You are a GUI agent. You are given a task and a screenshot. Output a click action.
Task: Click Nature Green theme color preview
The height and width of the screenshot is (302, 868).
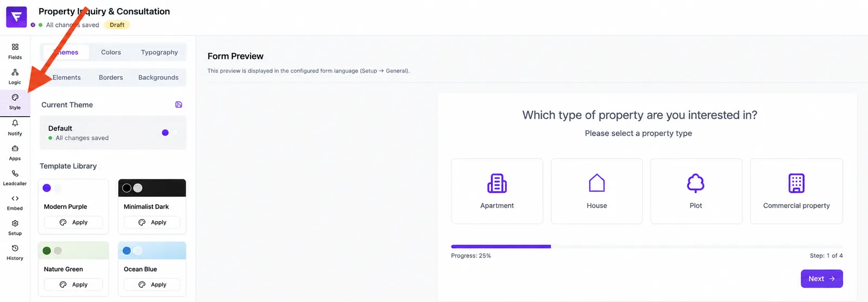(73, 250)
